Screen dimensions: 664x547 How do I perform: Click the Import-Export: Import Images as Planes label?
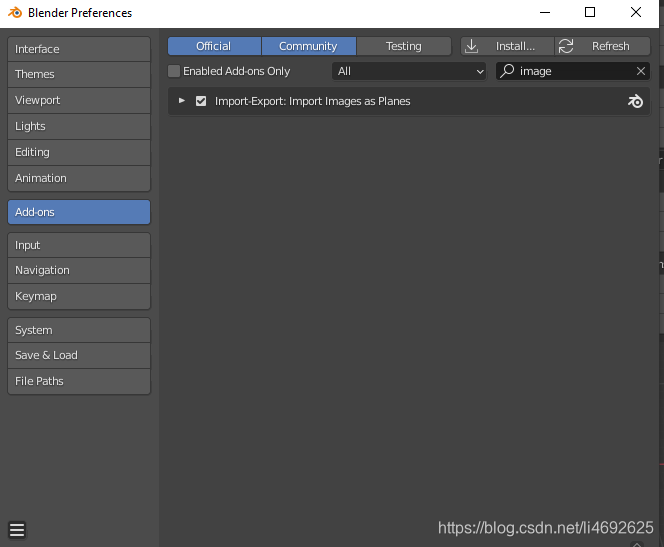point(313,101)
